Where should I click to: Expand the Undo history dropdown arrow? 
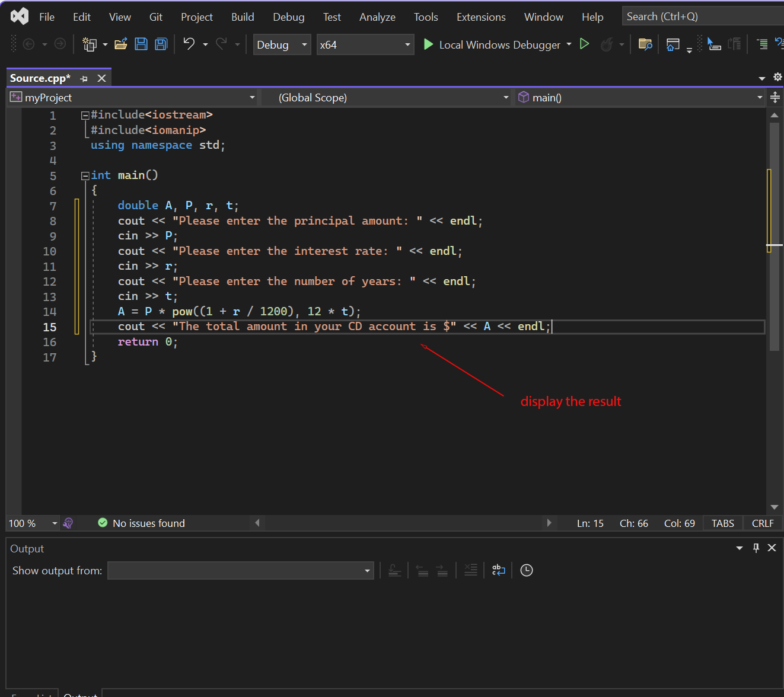point(205,44)
